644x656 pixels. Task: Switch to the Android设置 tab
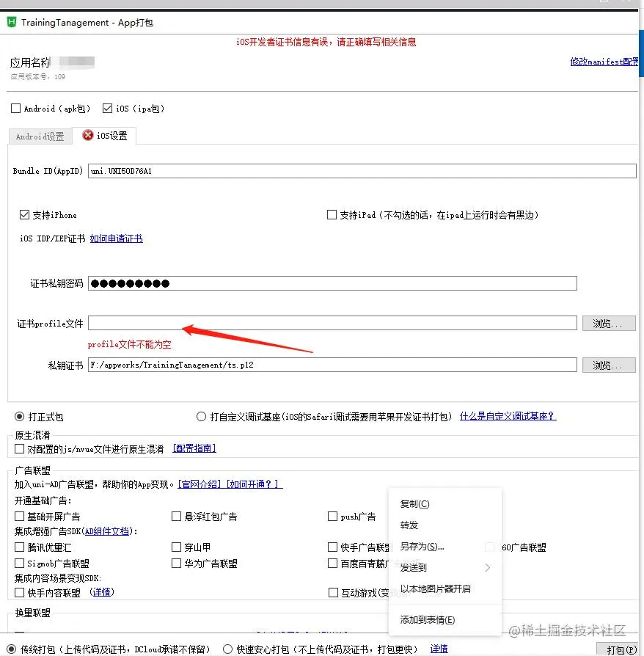40,136
